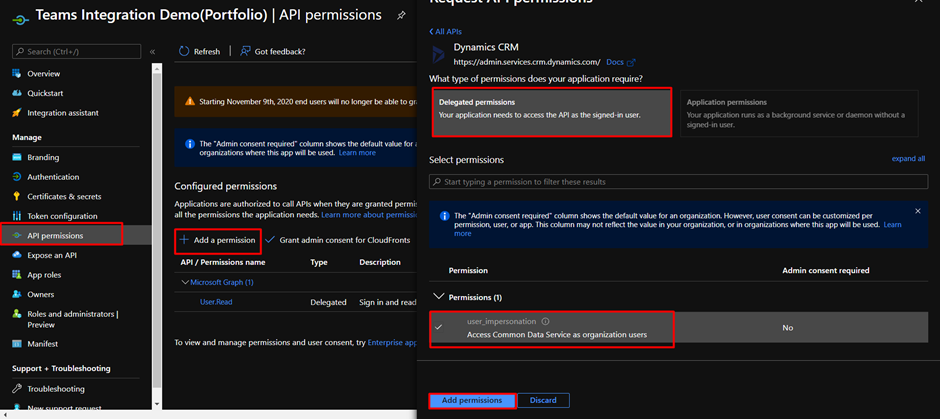The height and width of the screenshot is (419, 940).
Task: Click the Quickstart cloud icon
Action: [17, 94]
